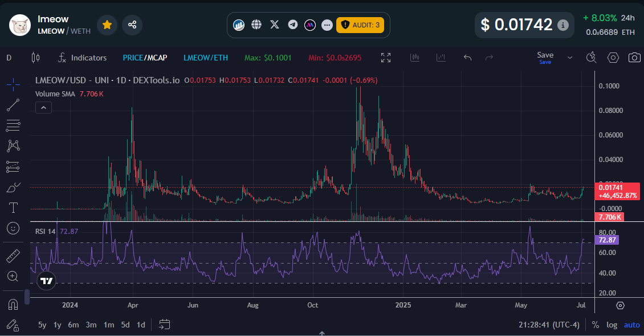The image size is (644, 336).
Task: Open the token's X (Twitter) profile
Action: coord(275,25)
